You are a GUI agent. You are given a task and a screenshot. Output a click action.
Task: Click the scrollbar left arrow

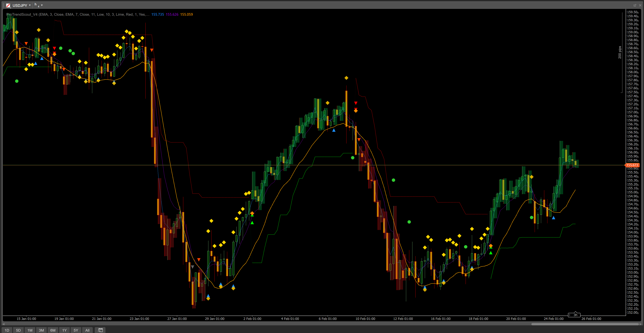point(3,324)
